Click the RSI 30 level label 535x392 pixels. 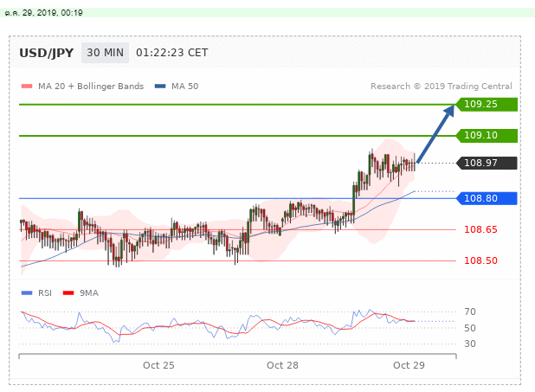pos(470,344)
